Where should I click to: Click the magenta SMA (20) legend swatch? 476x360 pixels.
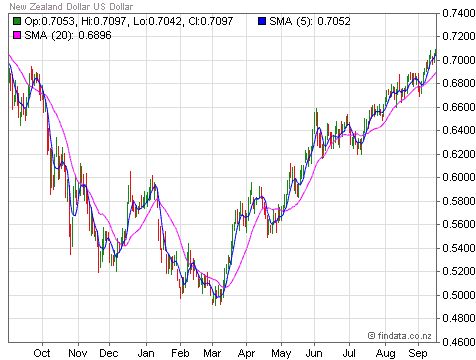17,35
